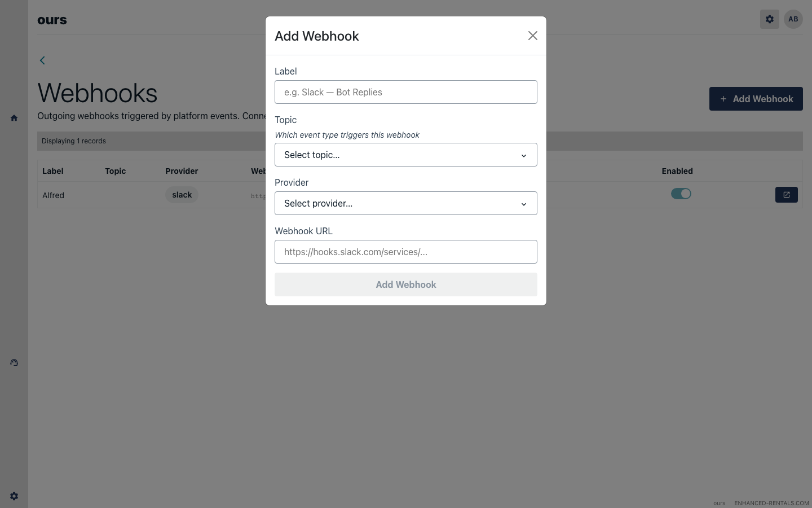
Task: Click the gear icon in top-right header
Action: 769,19
